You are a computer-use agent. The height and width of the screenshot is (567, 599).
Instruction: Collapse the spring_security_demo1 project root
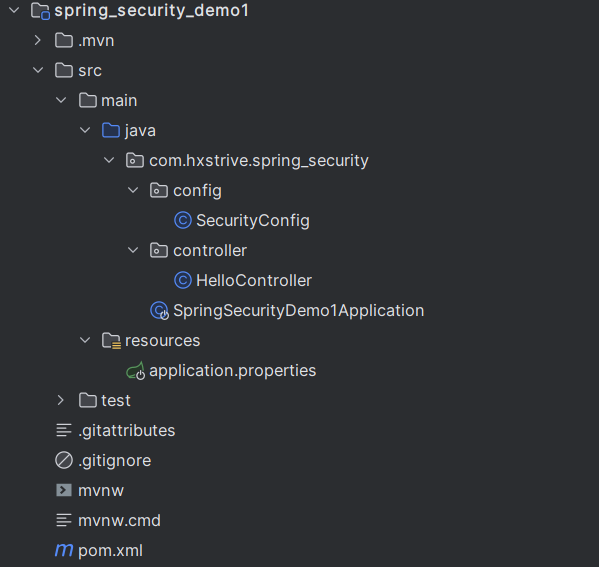[14, 10]
